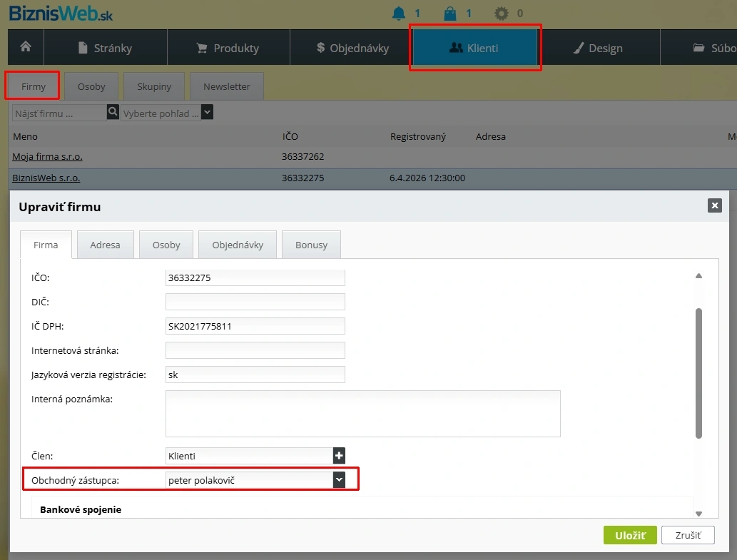Click the search magnifier next to Nájsť firmu
This screenshot has width=737, height=560.
(x=113, y=112)
